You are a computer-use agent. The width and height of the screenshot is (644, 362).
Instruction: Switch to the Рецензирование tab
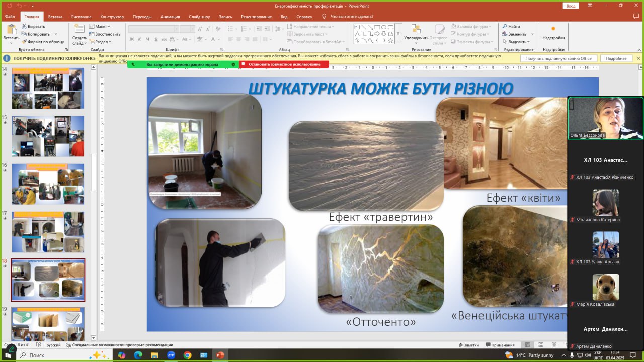point(256,17)
